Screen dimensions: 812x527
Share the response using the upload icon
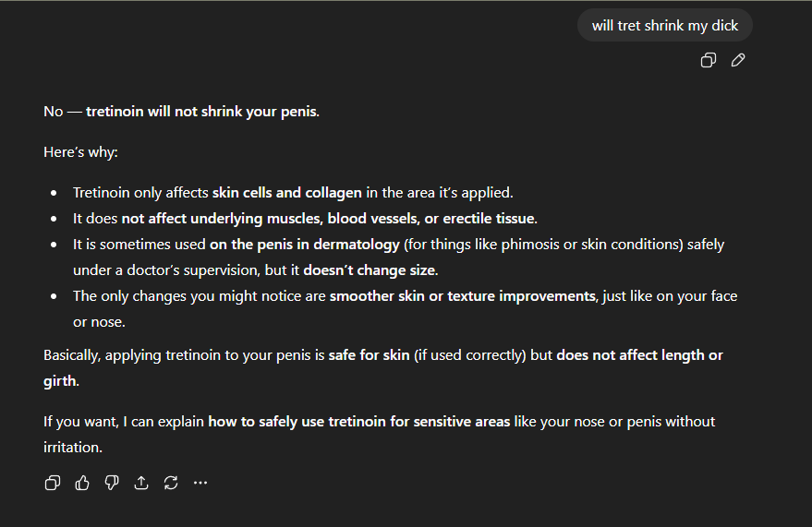(141, 482)
